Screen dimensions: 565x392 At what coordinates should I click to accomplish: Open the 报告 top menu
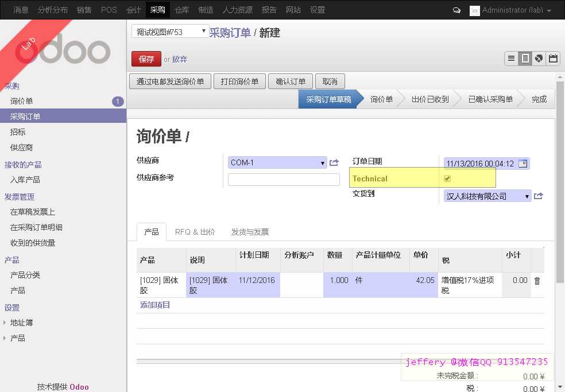click(269, 10)
